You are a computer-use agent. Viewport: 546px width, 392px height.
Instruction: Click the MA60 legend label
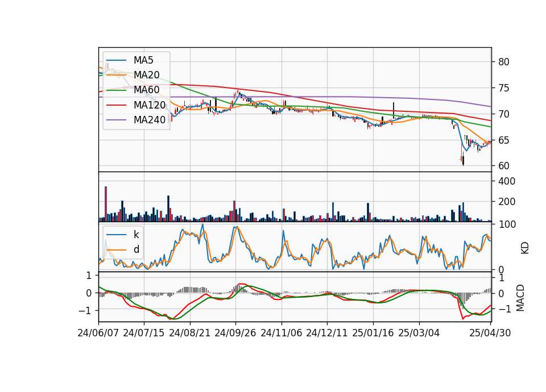146,90
